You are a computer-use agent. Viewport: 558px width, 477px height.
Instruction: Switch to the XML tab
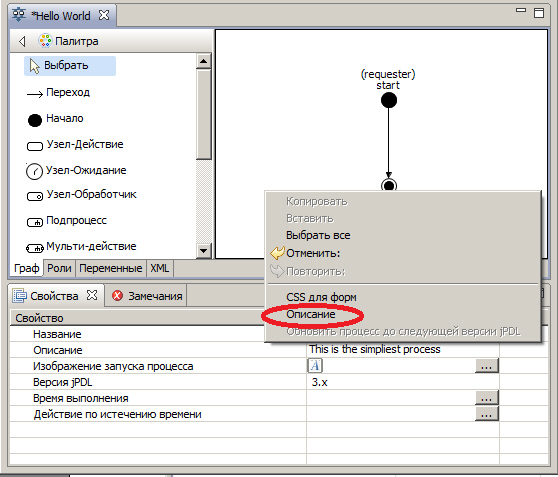click(x=159, y=268)
